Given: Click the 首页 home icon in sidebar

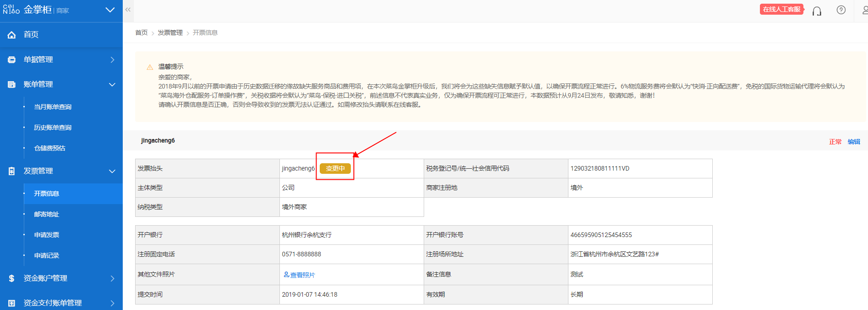Looking at the screenshot, I should pyautogui.click(x=12, y=34).
